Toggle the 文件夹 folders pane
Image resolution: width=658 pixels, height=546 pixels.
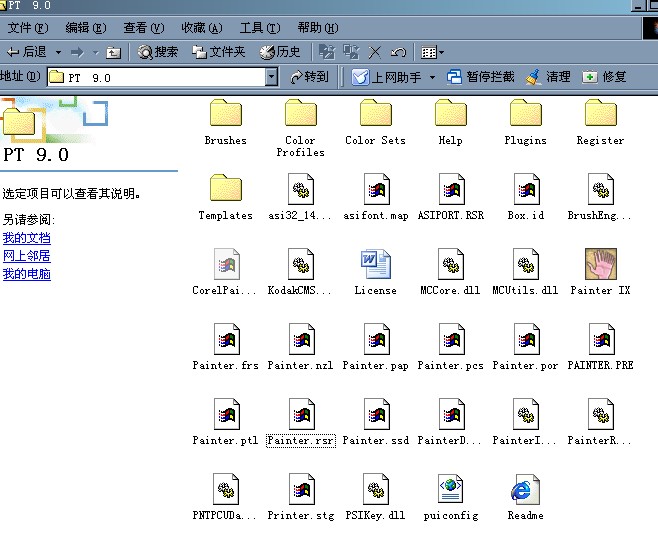point(218,52)
